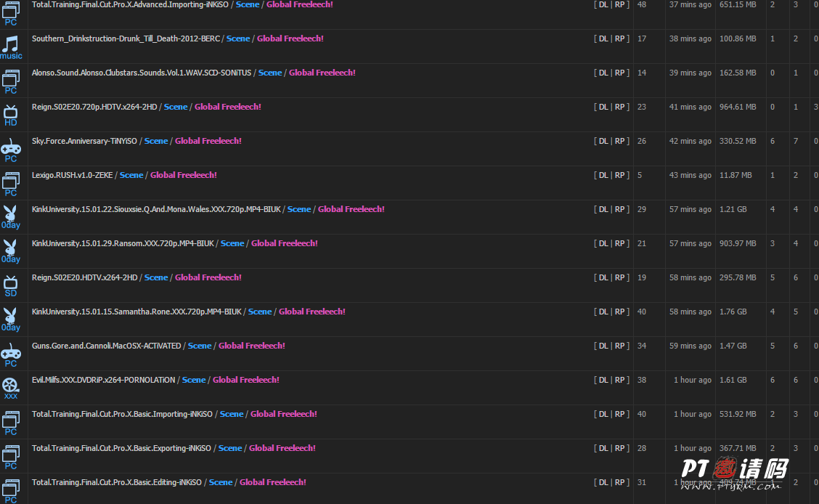Open Reign.S02E20.720p.HDTV.x264-2HD torrent details
819x504 pixels.
[94, 107]
